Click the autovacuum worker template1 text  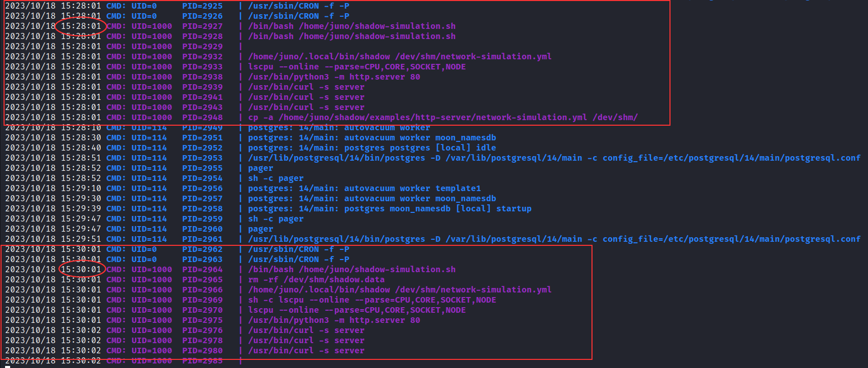tap(412, 189)
